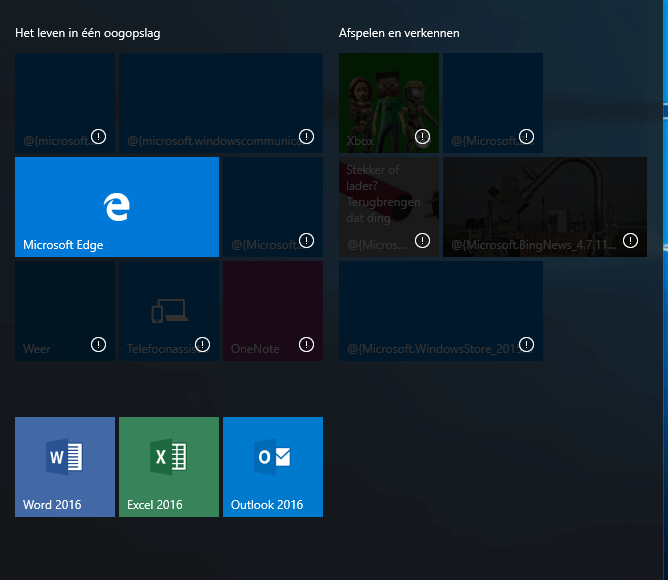This screenshot has width=668, height=580.
Task: Open the Microsoft Edge tile
Action: coord(117,207)
